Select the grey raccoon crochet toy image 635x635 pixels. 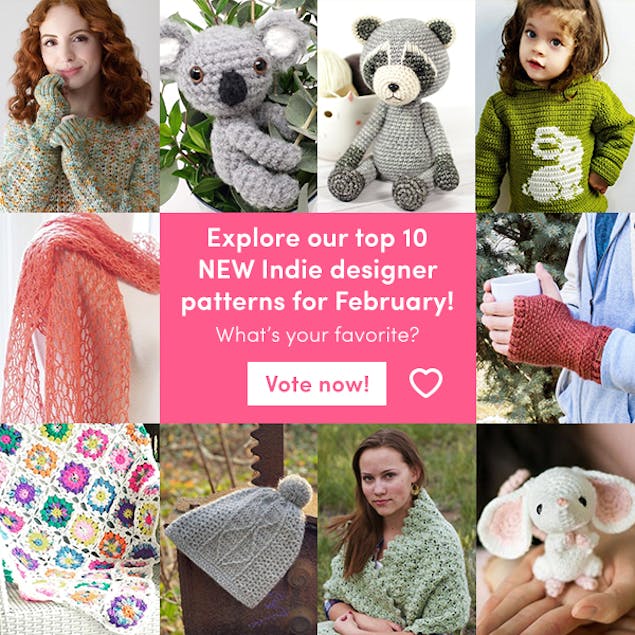396,106
